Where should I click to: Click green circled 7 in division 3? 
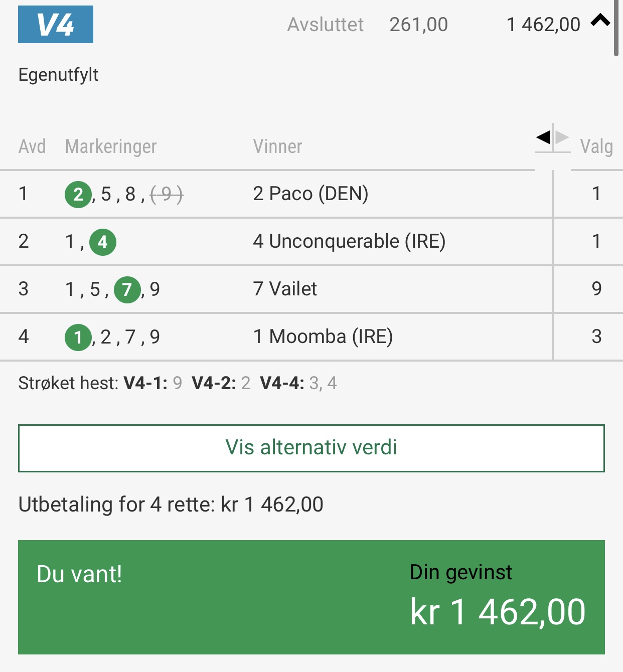point(127,290)
